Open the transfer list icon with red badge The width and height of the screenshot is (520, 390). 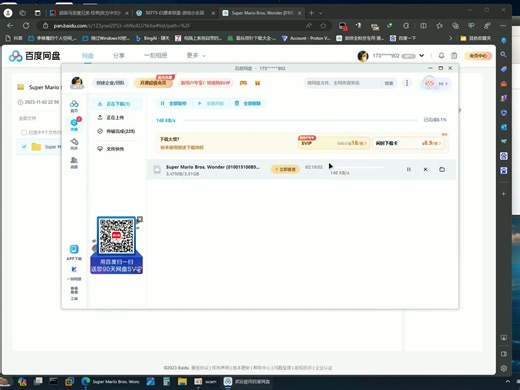pos(74,124)
